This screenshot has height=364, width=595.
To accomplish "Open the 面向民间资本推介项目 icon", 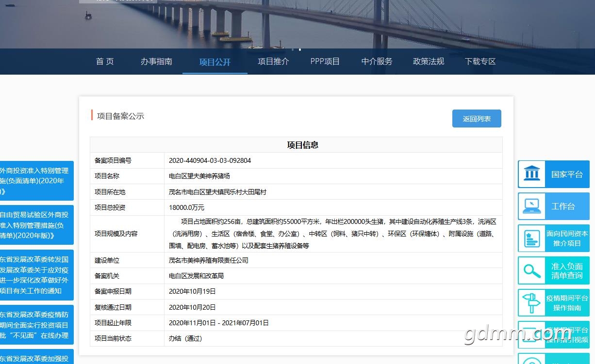I will [x=532, y=238].
